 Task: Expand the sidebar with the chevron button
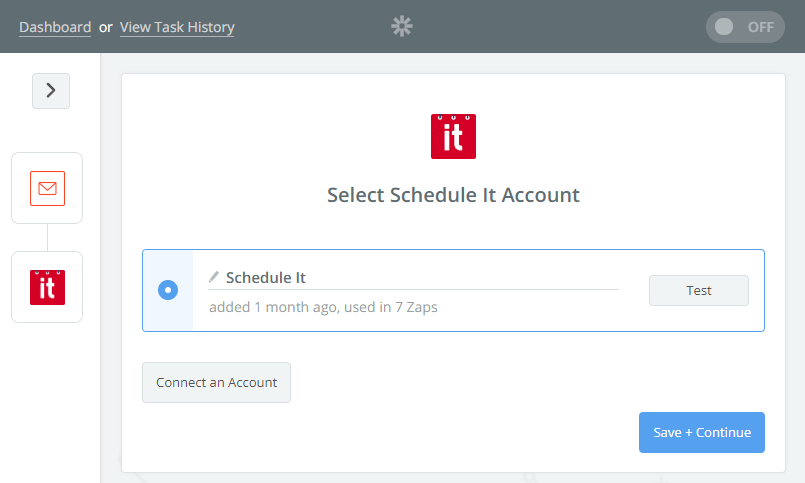tap(51, 91)
